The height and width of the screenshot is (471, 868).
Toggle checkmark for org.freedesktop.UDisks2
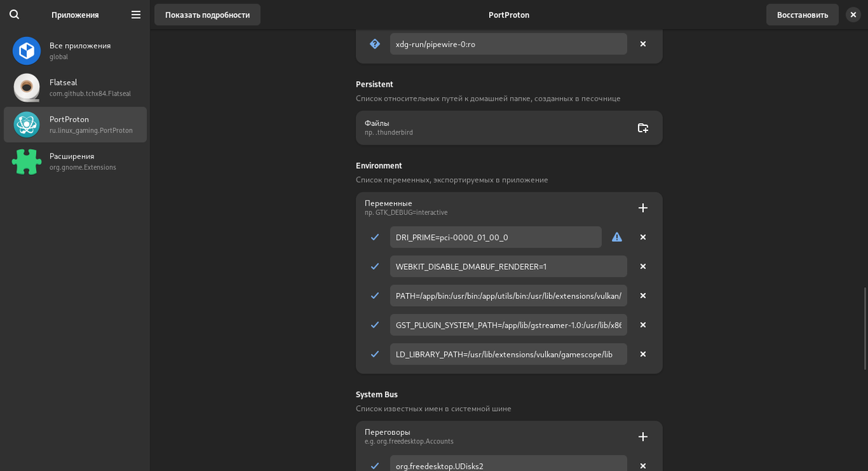[x=375, y=466]
